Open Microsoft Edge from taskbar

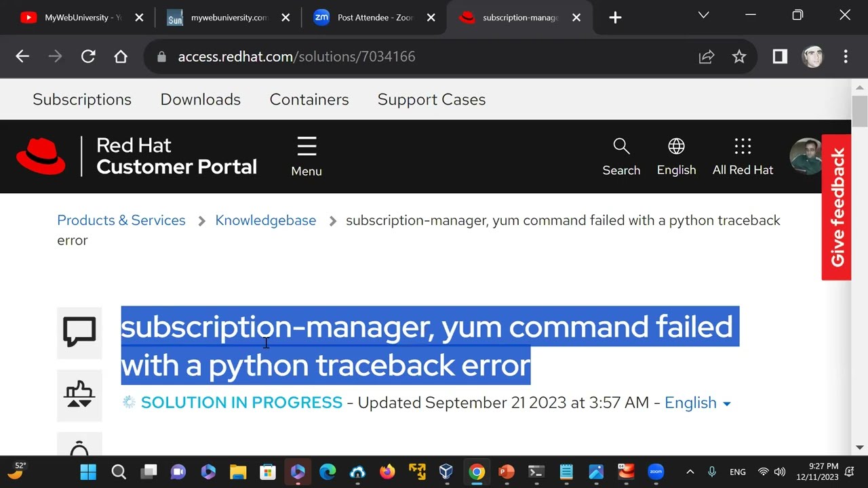point(328,472)
